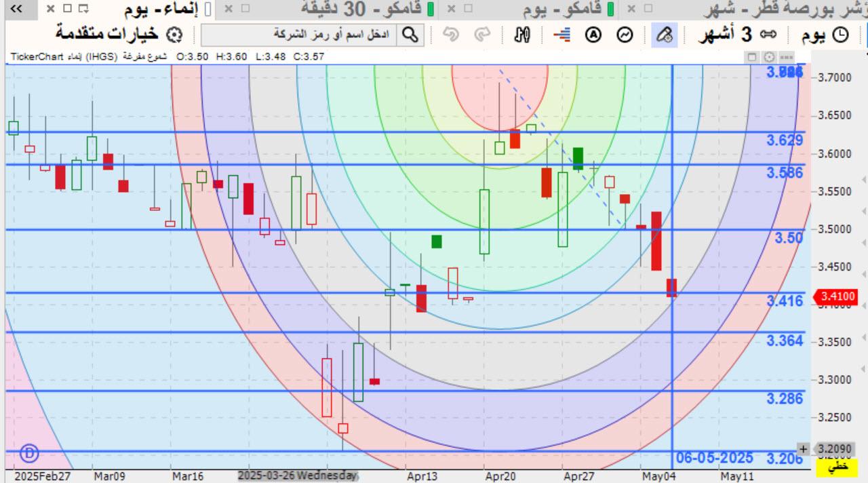Click the 2025-03-26 Wednesday date label

click(297, 476)
